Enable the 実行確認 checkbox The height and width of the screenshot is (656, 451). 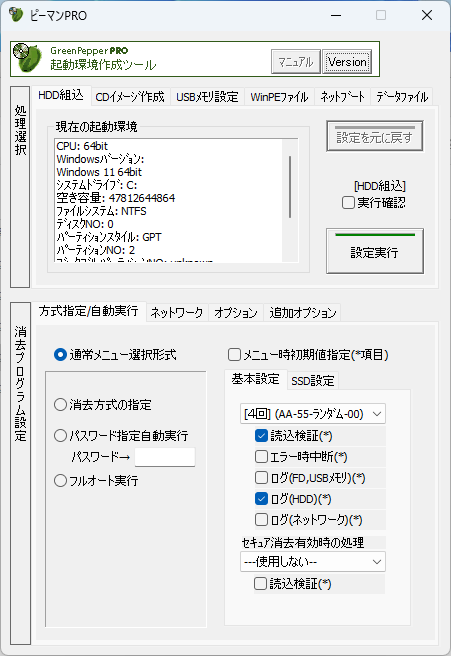[x=348, y=203]
